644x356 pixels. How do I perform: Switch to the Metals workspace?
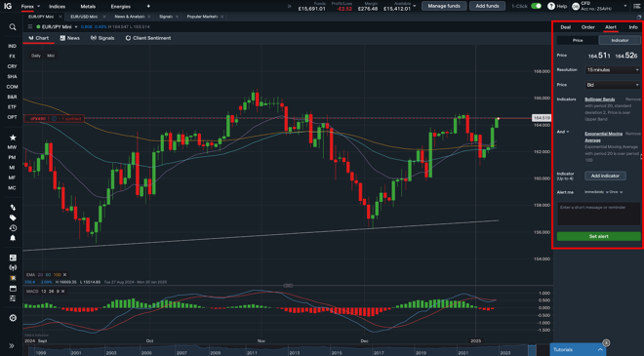click(x=88, y=7)
